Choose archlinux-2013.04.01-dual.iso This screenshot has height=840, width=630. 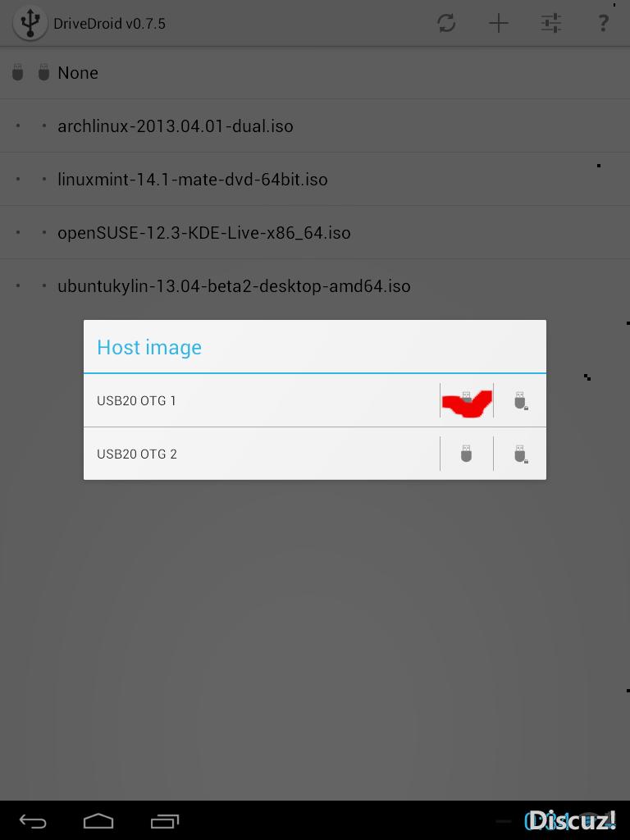click(176, 126)
